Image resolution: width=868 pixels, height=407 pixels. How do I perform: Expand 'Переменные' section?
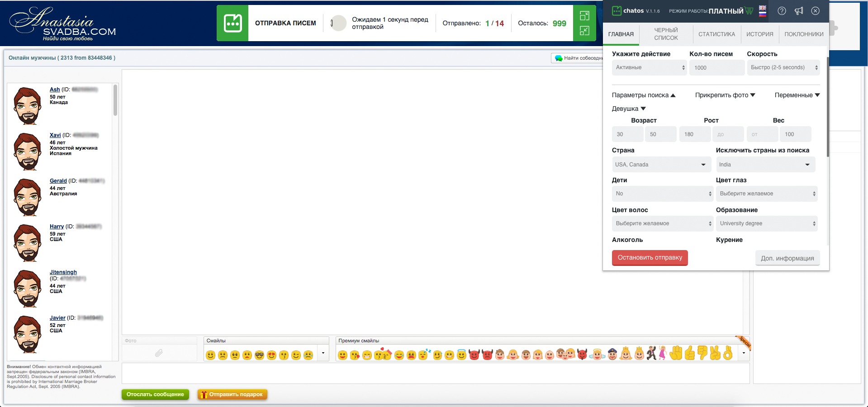pos(797,95)
